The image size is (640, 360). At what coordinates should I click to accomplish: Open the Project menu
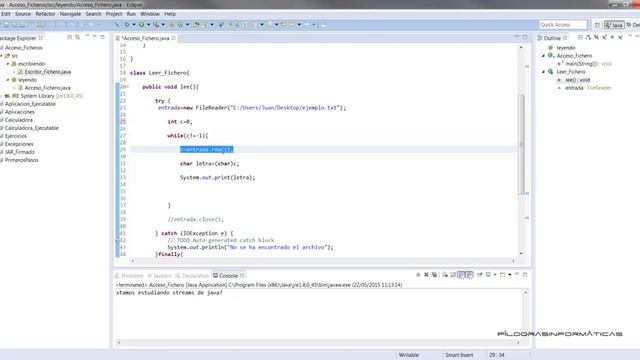click(x=114, y=14)
